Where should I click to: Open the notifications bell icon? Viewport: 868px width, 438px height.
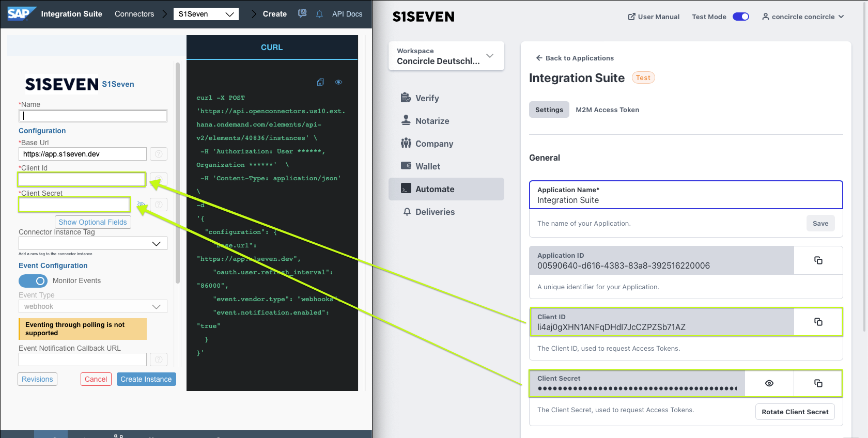319,14
